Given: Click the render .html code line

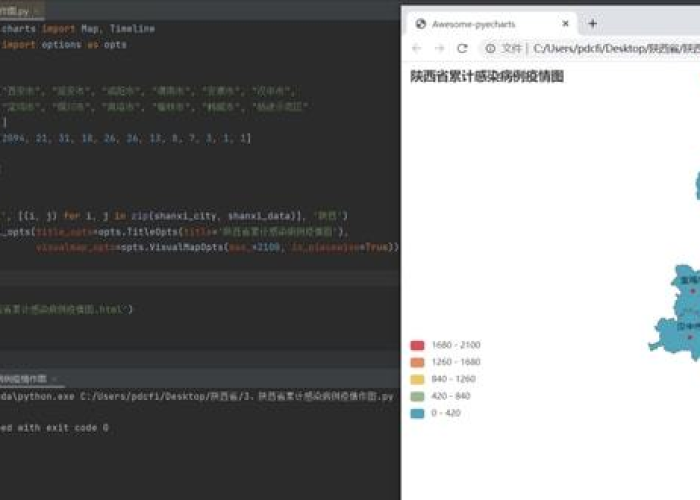Looking at the screenshot, I should click(x=66, y=309).
